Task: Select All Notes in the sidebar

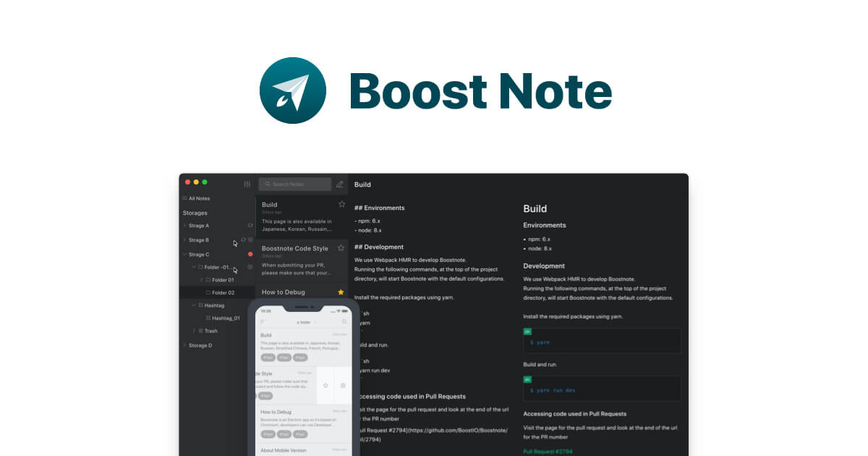Action: pyautogui.click(x=199, y=198)
